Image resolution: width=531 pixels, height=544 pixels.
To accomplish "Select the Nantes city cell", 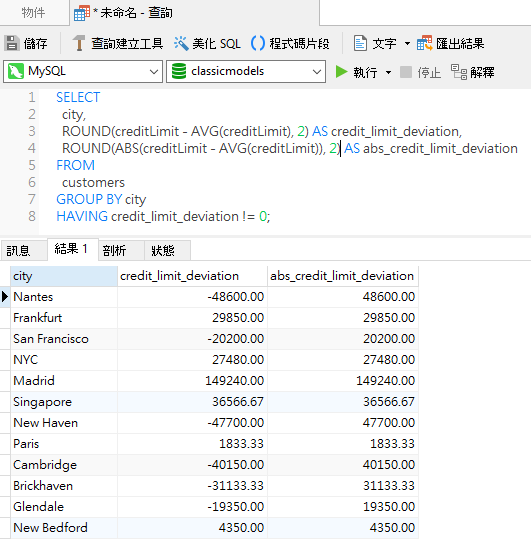I will (64, 297).
